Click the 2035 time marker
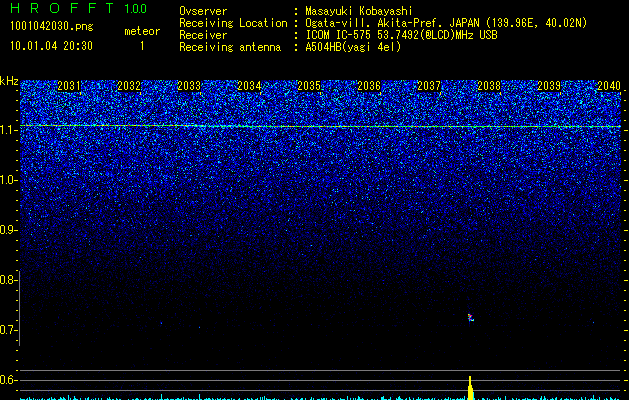This screenshot has height=400, width=629. (x=309, y=86)
